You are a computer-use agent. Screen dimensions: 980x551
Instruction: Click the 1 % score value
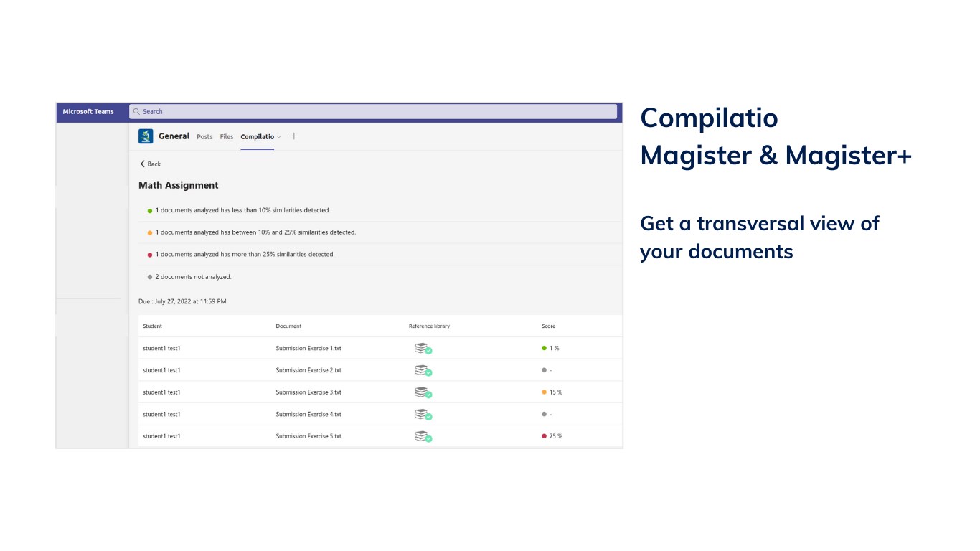[555, 349]
